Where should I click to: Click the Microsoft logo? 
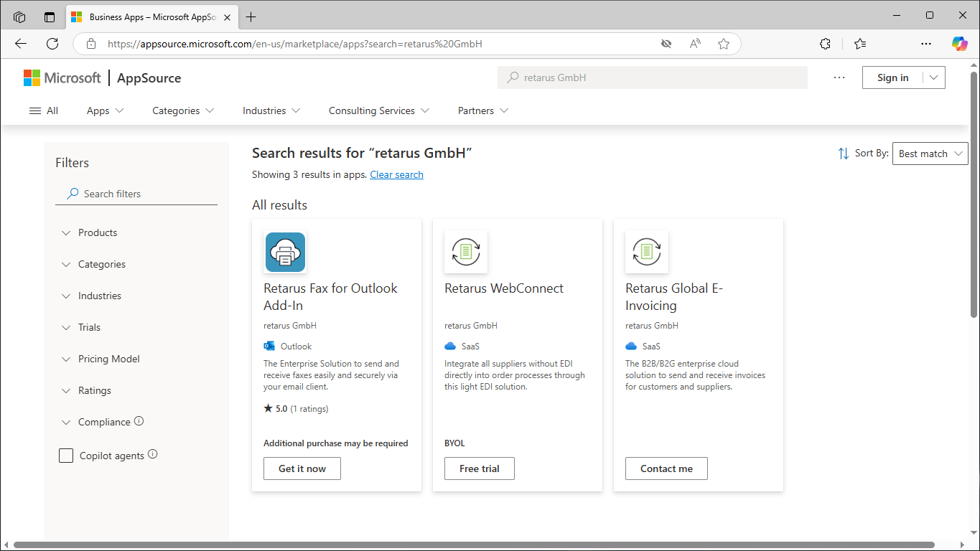[62, 77]
